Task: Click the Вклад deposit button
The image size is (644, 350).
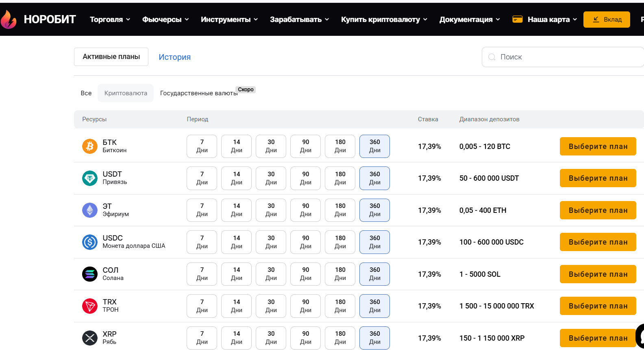Action: (607, 20)
